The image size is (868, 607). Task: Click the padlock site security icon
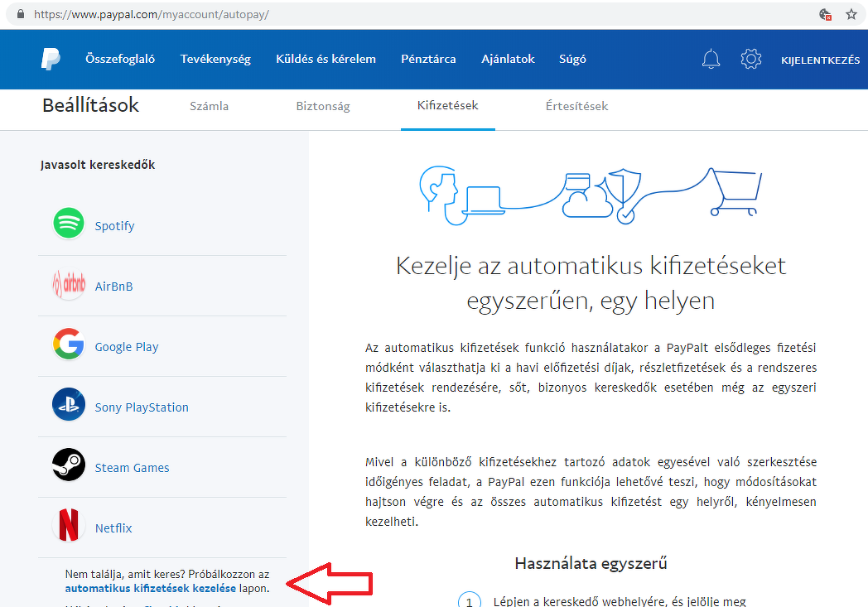tap(21, 14)
